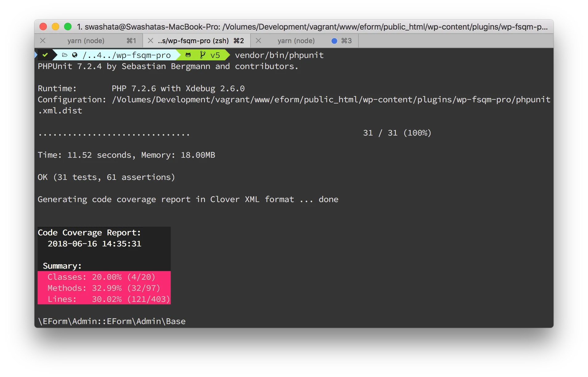Click the green zoom window button

pyautogui.click(x=68, y=27)
